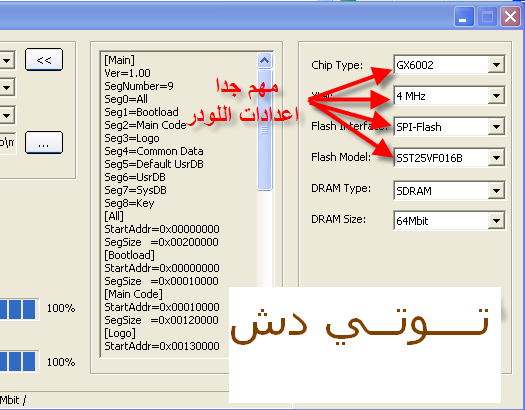
Task: Expand the 4 MHz crystal dropdown
Action: click(x=496, y=96)
